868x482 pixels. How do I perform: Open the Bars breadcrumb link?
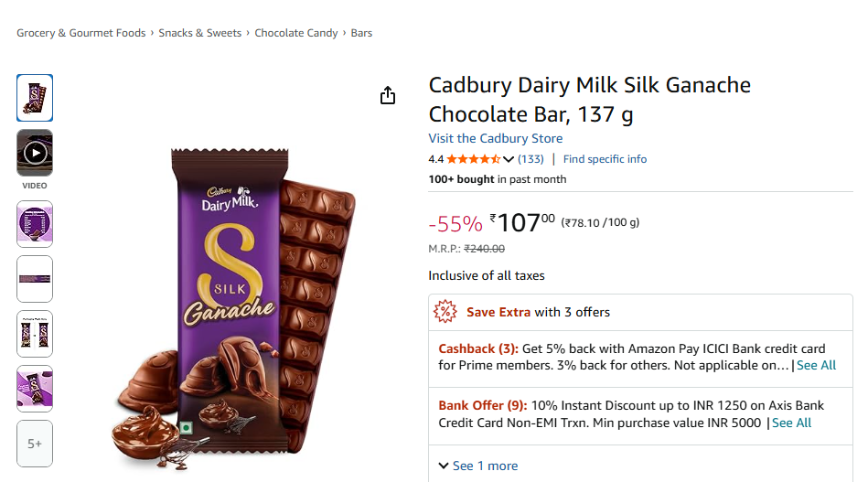[x=361, y=33]
